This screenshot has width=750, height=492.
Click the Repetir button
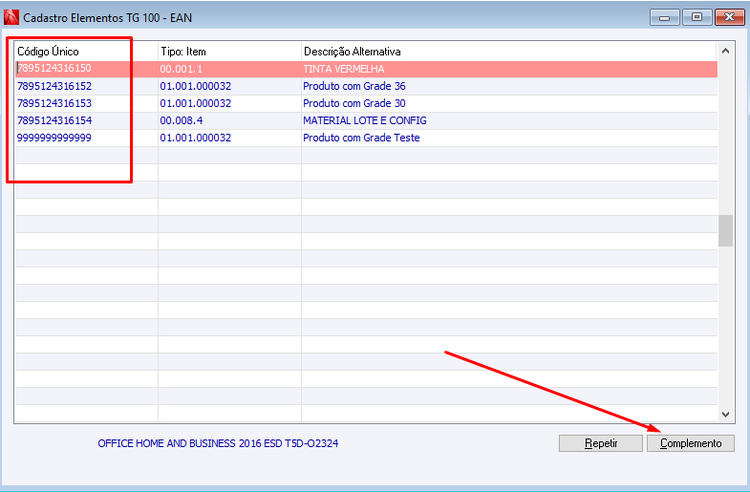point(600,443)
